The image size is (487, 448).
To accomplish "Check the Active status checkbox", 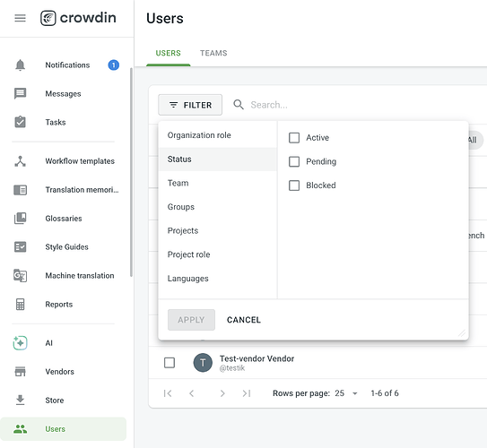I will click(x=294, y=138).
